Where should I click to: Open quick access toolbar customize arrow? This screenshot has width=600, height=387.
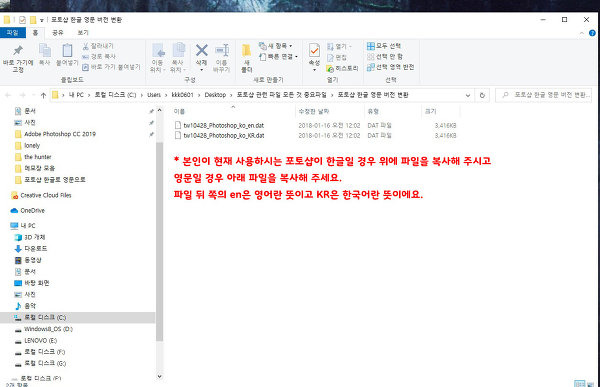pos(42,20)
